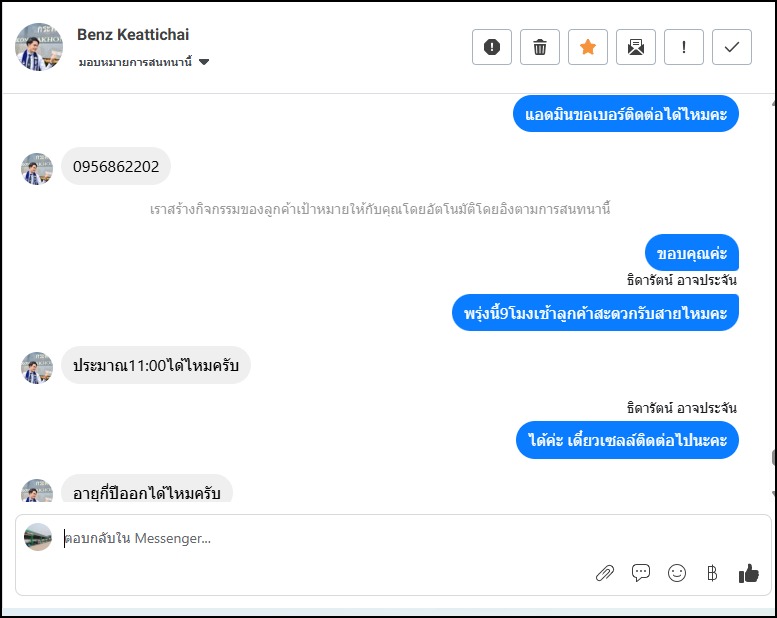Attach a file with the paperclip icon
Image resolution: width=777 pixels, height=618 pixels.
tap(604, 573)
